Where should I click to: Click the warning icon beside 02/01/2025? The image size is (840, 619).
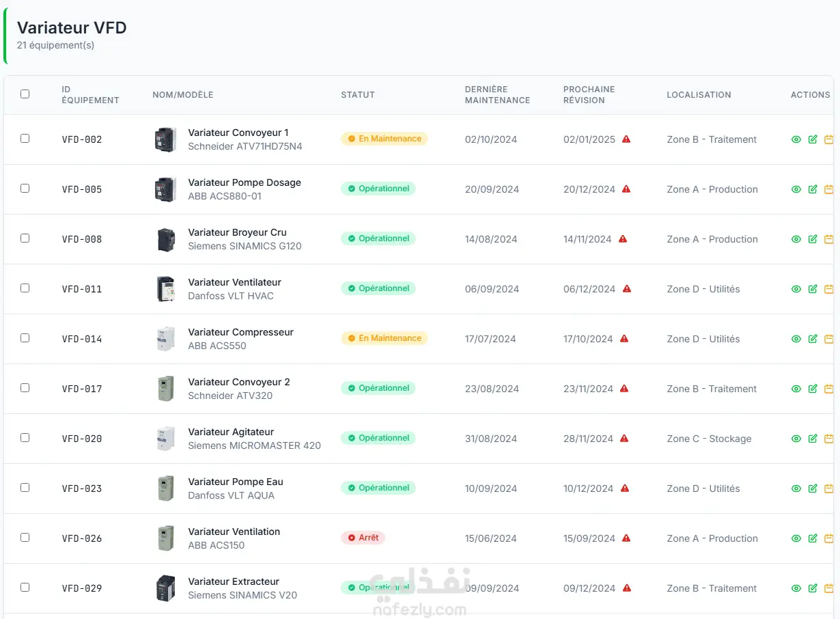(x=626, y=139)
